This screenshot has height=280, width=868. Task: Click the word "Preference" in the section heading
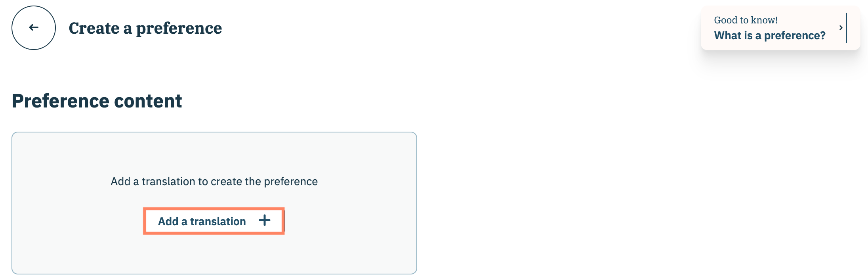(x=61, y=101)
